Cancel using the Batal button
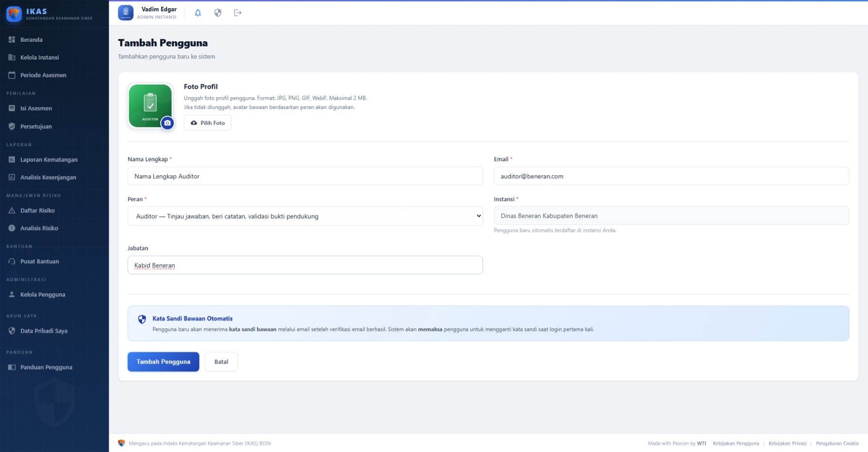Image resolution: width=868 pixels, height=452 pixels. [221, 362]
